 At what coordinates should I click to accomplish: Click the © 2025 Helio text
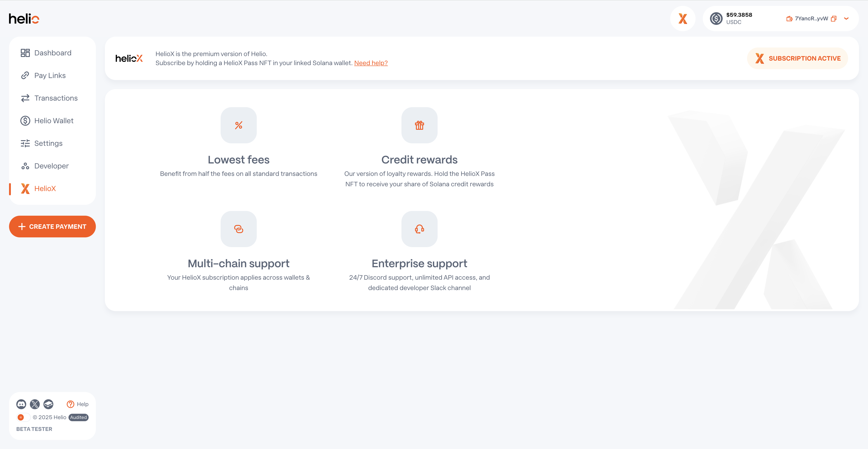50,417
